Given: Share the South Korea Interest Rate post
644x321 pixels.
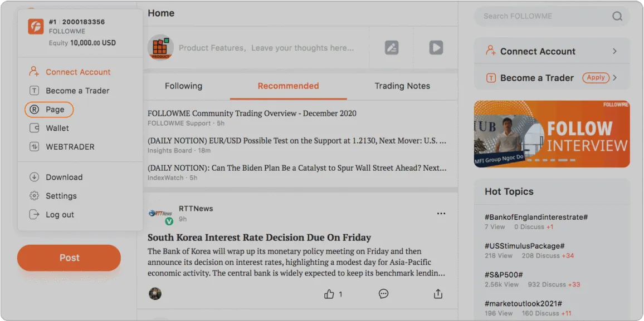Looking at the screenshot, I should (x=438, y=294).
